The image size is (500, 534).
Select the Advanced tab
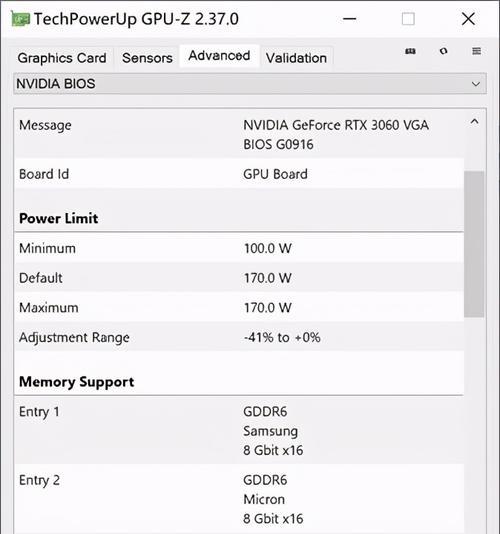pos(219,56)
